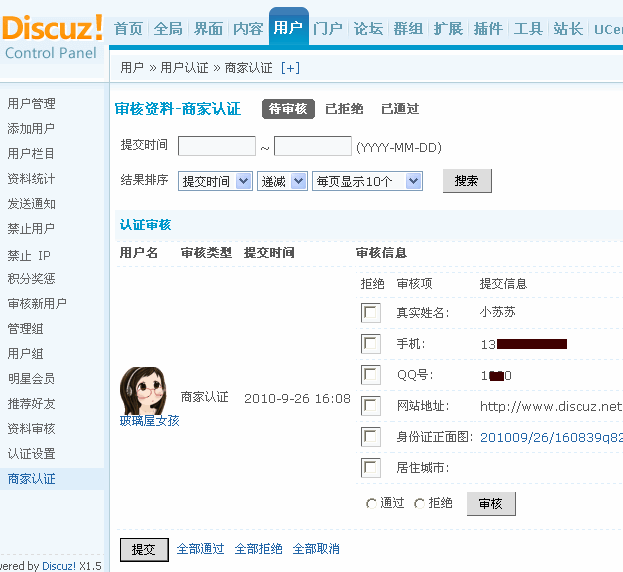Open the 递减 order dropdown
This screenshot has width=623, height=572.
283,181
